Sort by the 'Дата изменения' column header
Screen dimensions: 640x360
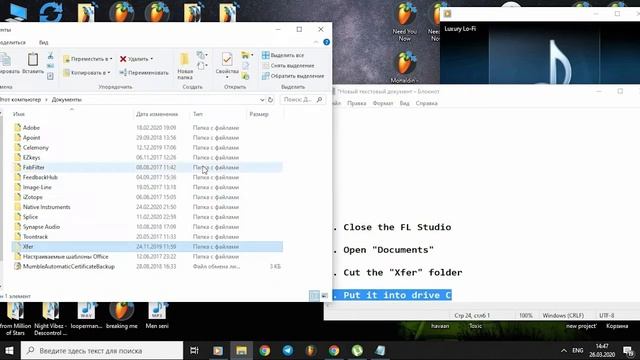click(157, 114)
